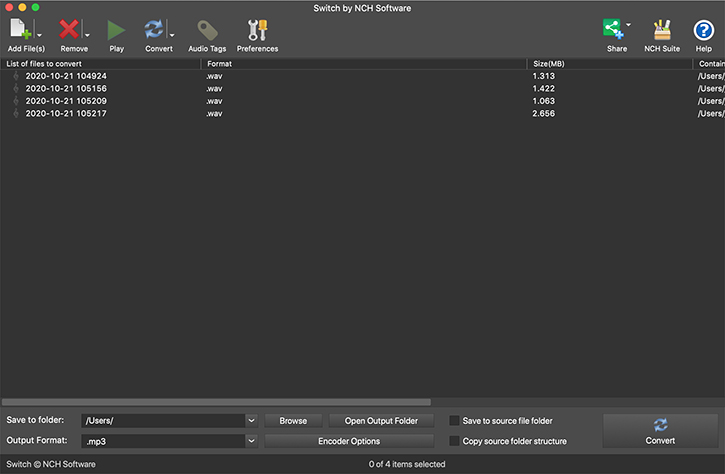The image size is (725, 474).
Task: Click the .wav format of file 105217
Action: pos(214,114)
